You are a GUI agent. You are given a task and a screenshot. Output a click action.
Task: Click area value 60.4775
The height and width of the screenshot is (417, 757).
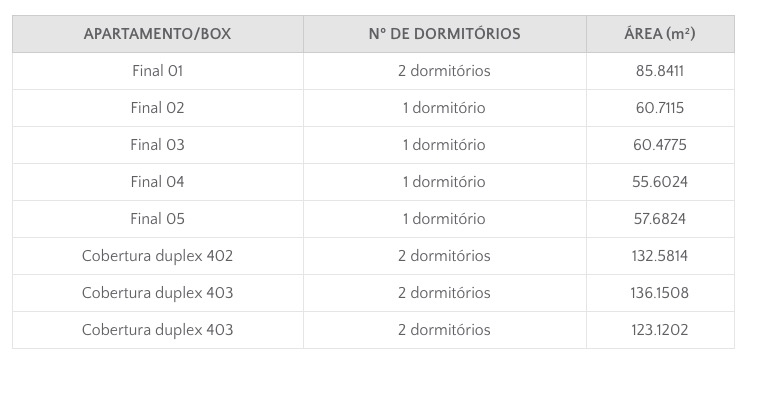tap(659, 145)
